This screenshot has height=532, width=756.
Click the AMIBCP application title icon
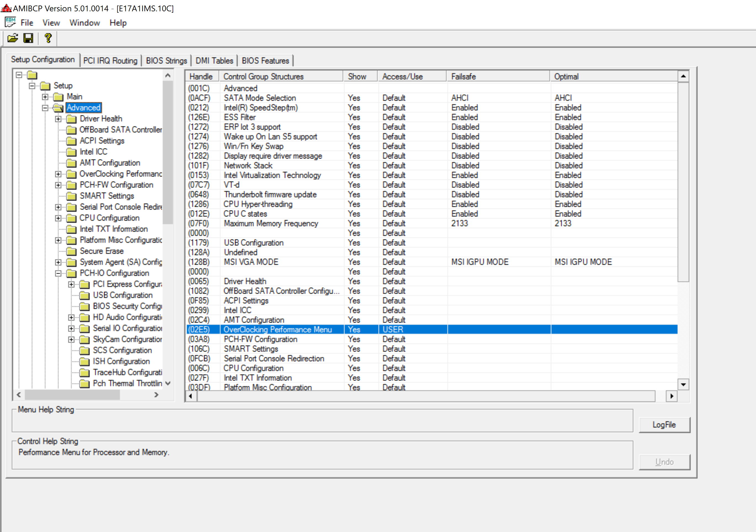tap(6, 8)
